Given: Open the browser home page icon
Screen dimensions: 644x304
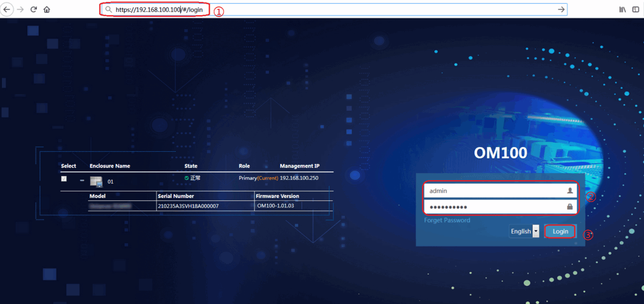Looking at the screenshot, I should (x=47, y=9).
